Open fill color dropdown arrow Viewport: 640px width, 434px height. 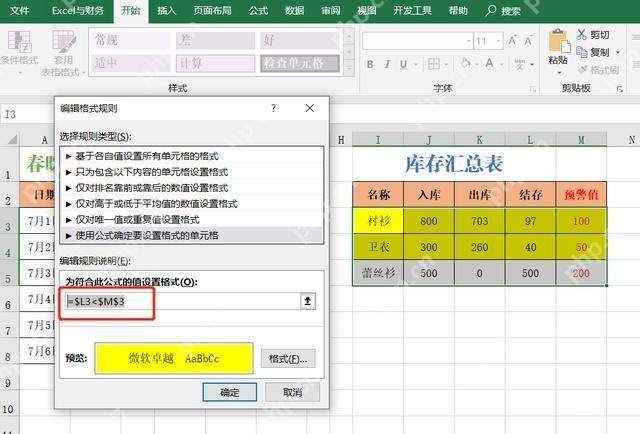(476, 65)
